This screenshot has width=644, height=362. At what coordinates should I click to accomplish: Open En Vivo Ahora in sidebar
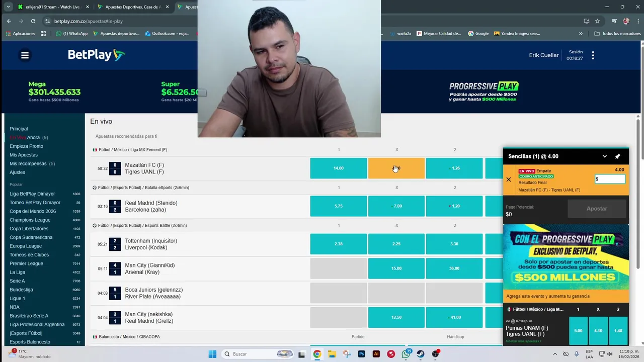coord(29,137)
